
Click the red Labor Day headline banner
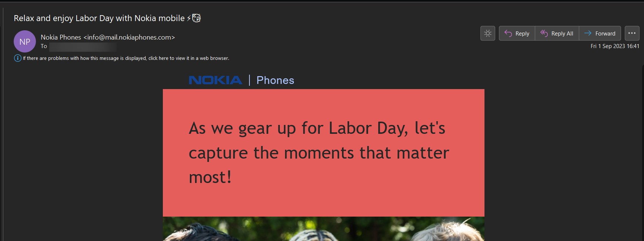(x=323, y=153)
